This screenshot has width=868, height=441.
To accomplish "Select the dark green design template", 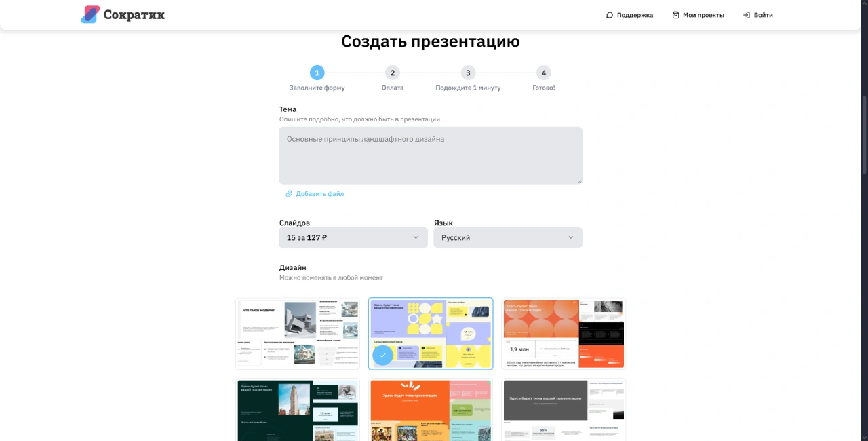I will click(x=297, y=410).
